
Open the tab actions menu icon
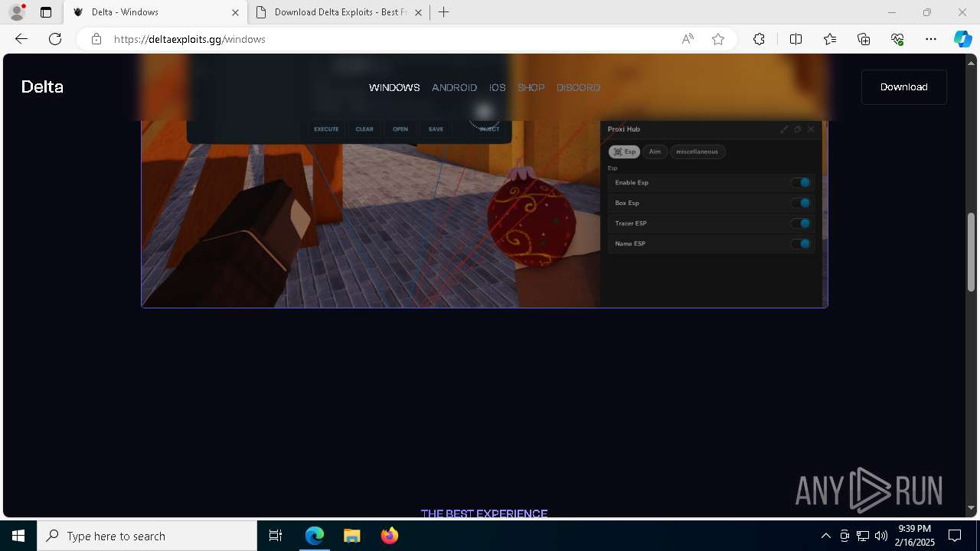pyautogui.click(x=46, y=12)
